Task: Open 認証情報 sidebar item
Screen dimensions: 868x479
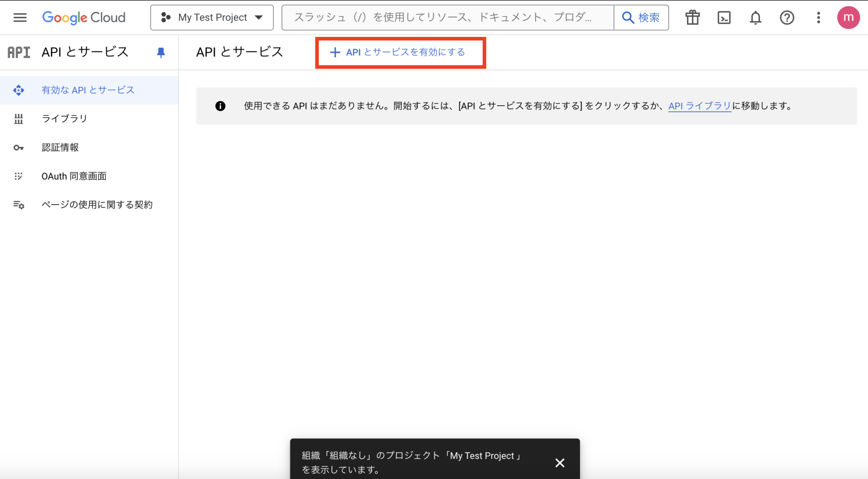Action: coord(60,147)
